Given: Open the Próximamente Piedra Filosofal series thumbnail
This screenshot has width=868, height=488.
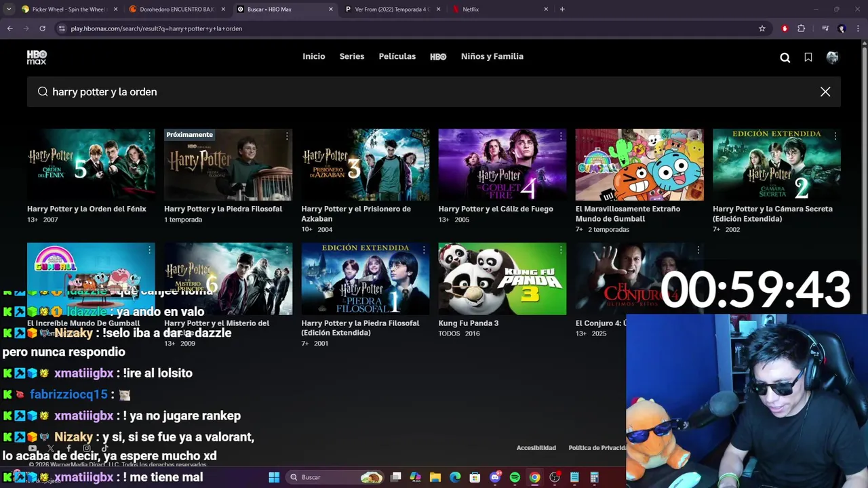Looking at the screenshot, I should (228, 165).
